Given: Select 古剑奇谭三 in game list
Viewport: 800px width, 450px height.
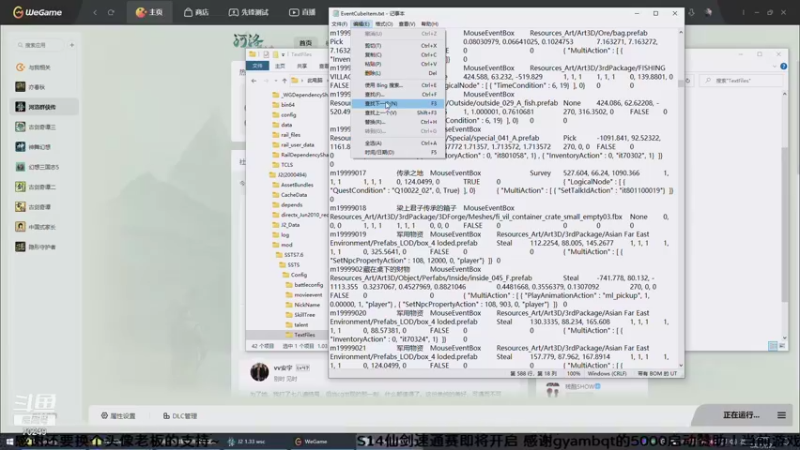Looking at the screenshot, I should [x=36, y=127].
